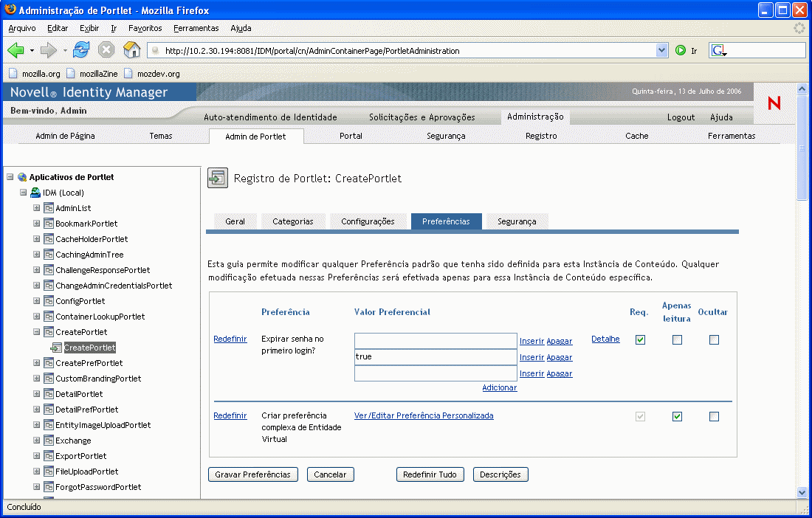The width and height of the screenshot is (812, 518).
Task: Click the ForgotPasswordPortlet icon in tree
Action: coord(49,488)
